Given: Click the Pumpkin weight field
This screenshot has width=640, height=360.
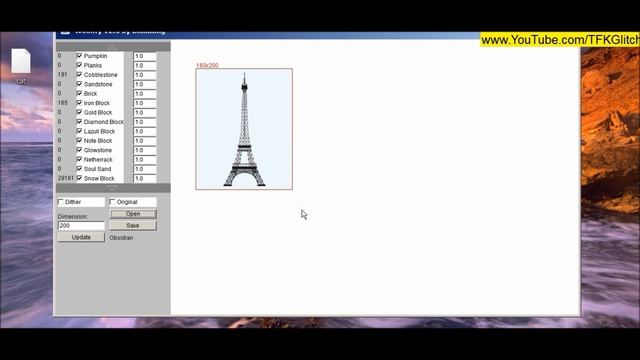Looking at the screenshot, I should tap(144, 56).
